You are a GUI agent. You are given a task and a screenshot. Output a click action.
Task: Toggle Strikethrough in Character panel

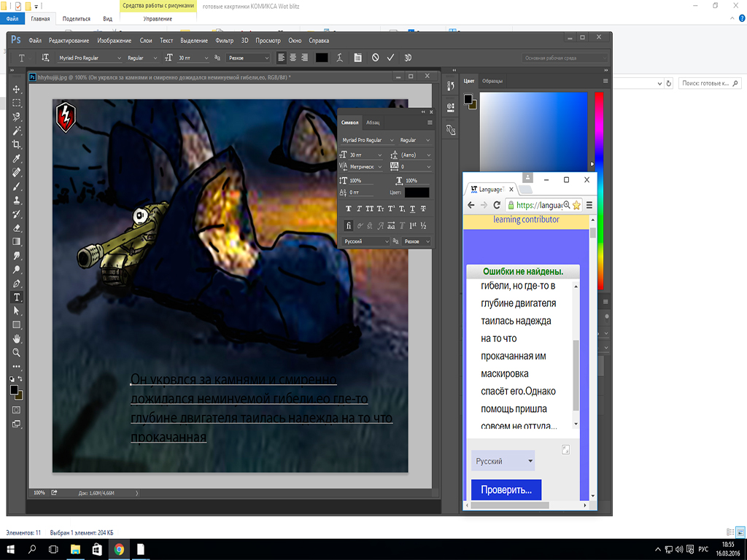point(423,209)
